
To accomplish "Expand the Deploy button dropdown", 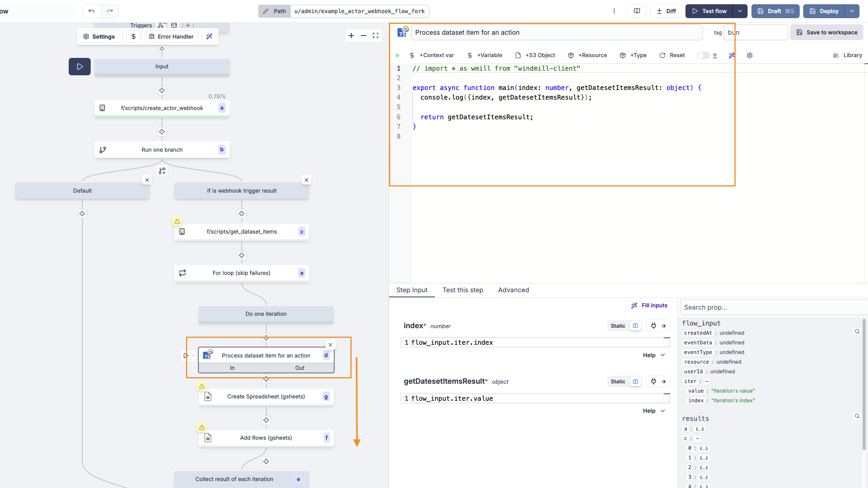I will tap(852, 11).
